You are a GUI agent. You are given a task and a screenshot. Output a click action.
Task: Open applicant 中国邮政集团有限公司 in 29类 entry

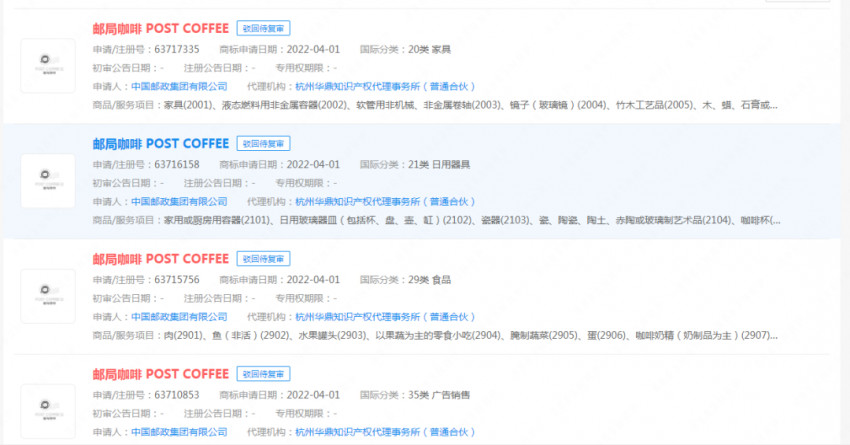[179, 317]
